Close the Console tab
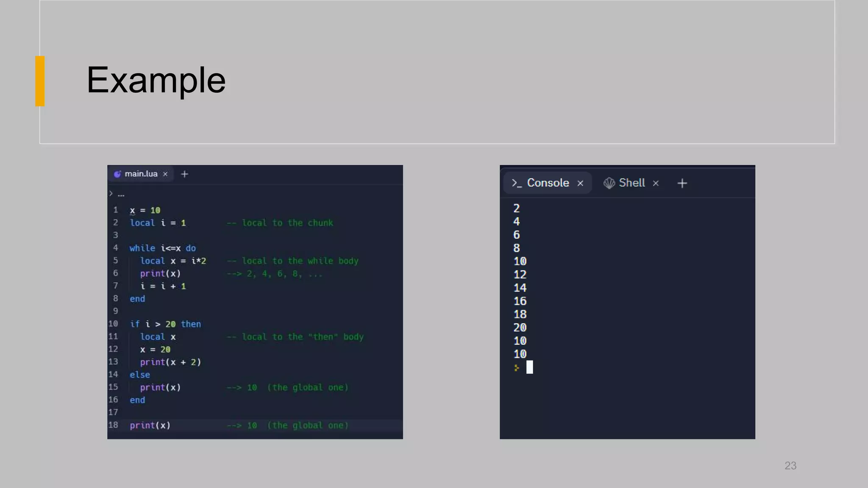868x488 pixels. [580, 183]
